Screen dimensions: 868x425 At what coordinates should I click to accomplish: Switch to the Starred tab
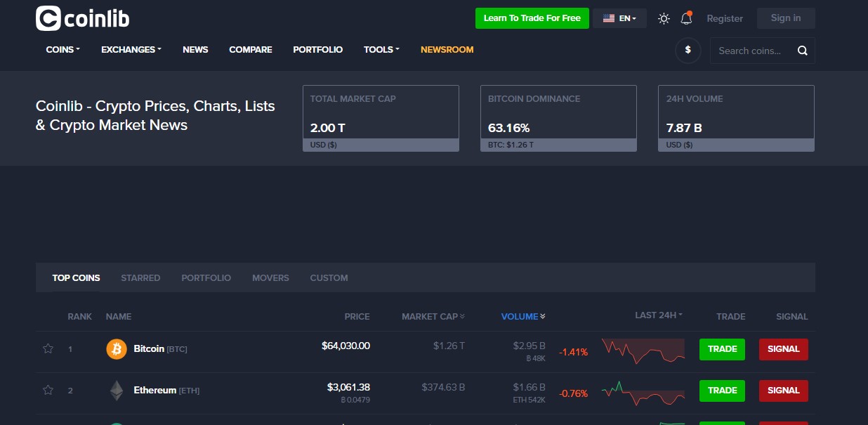[140, 278]
